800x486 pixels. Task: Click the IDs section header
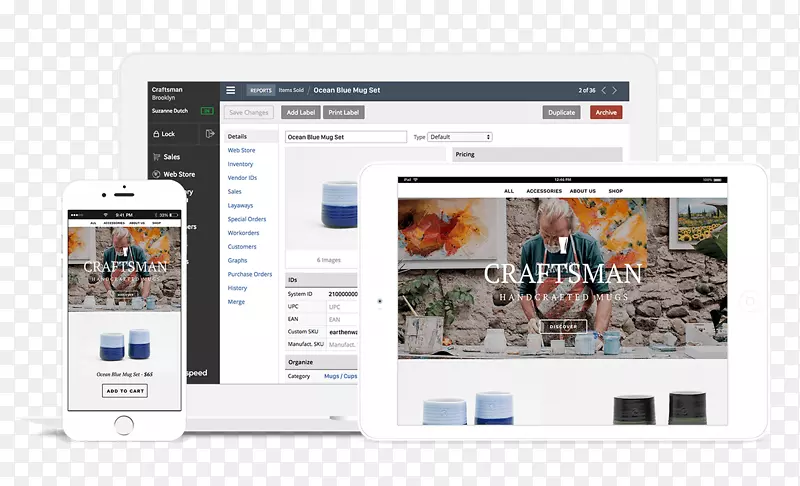pyautogui.click(x=321, y=280)
